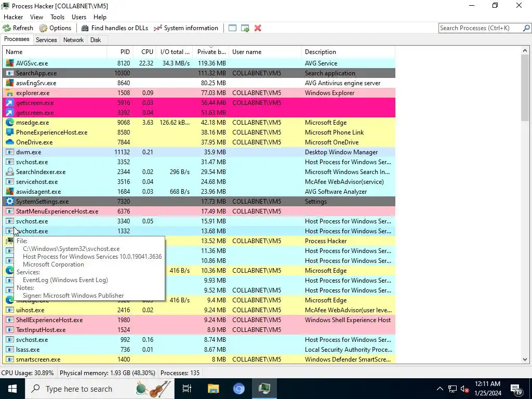Click the PhoneExperienceHost.exe icon
532x399 pixels.
(10, 132)
